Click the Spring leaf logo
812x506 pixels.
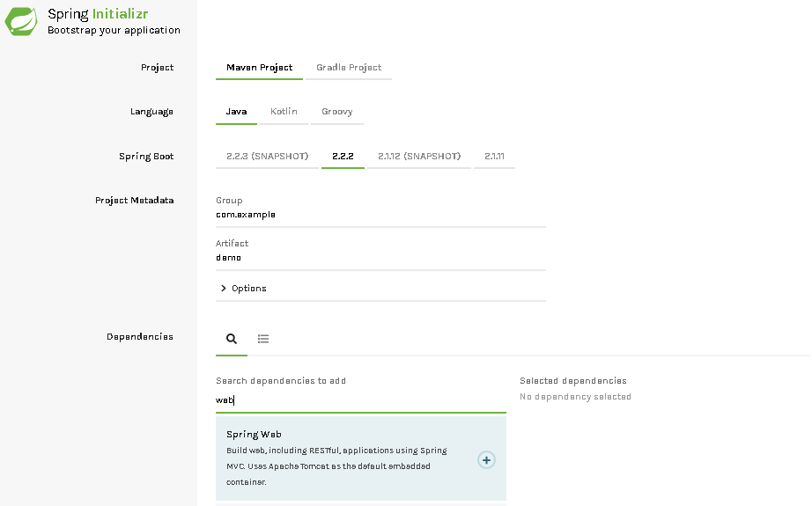[x=21, y=21]
